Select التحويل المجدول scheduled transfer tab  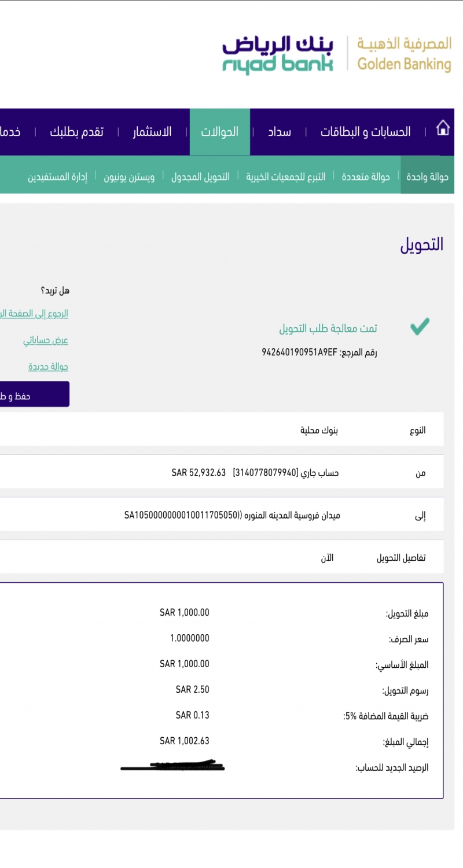(x=200, y=176)
